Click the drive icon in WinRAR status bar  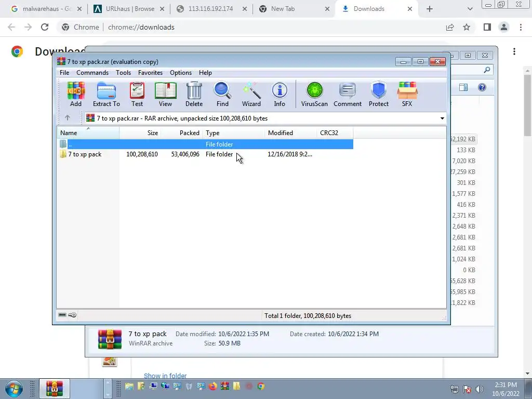(x=62, y=315)
